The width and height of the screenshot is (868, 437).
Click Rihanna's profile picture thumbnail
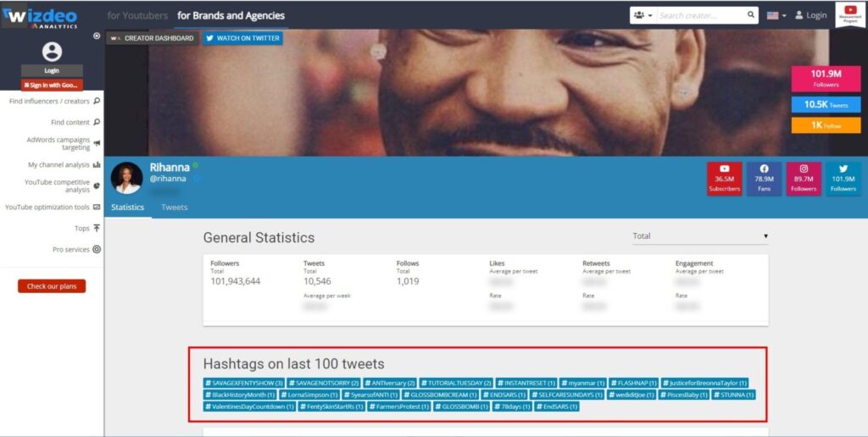tap(126, 177)
